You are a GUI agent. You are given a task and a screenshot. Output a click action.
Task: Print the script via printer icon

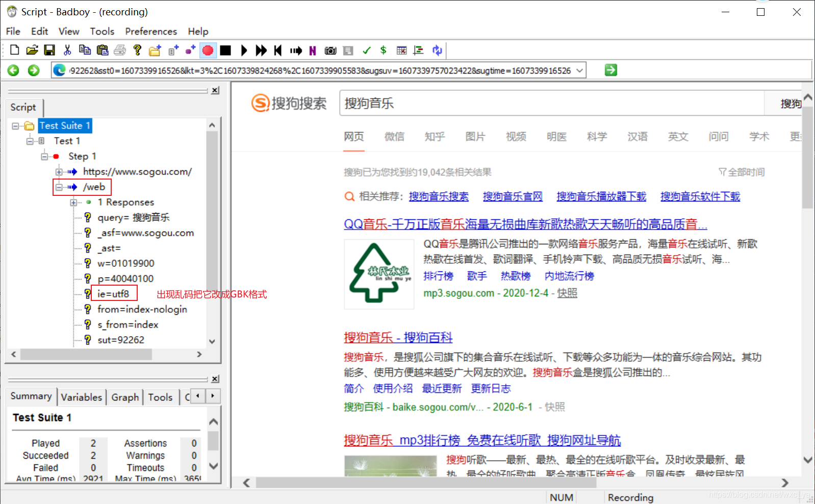coord(120,50)
